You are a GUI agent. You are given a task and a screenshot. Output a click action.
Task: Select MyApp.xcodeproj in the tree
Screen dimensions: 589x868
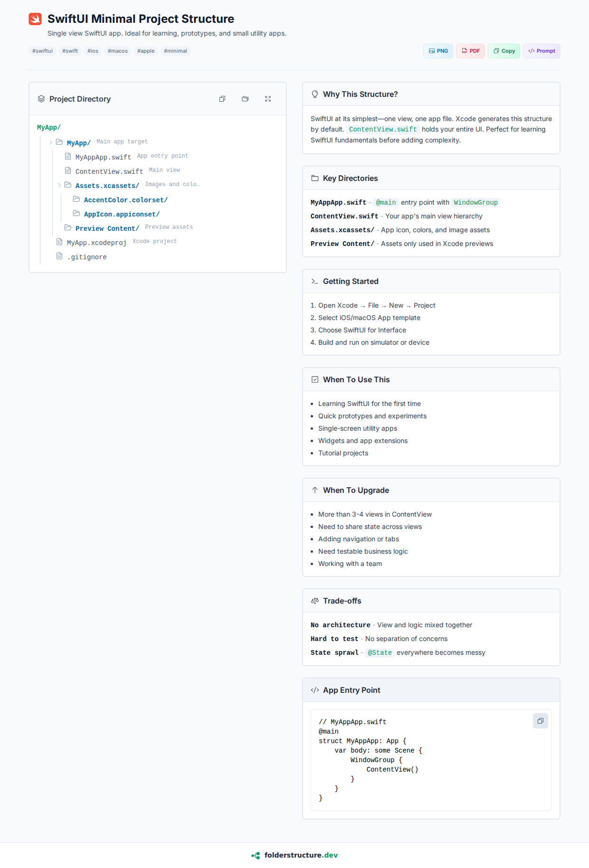point(96,243)
